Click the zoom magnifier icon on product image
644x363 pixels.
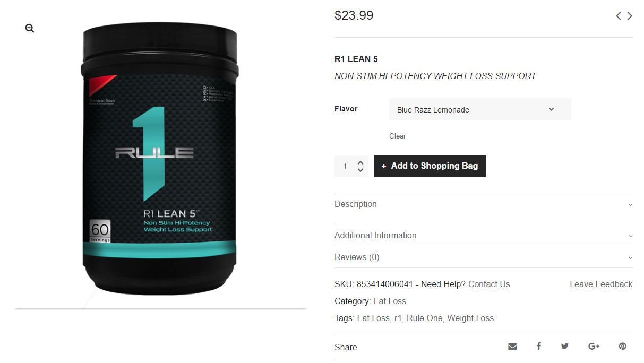coord(30,28)
